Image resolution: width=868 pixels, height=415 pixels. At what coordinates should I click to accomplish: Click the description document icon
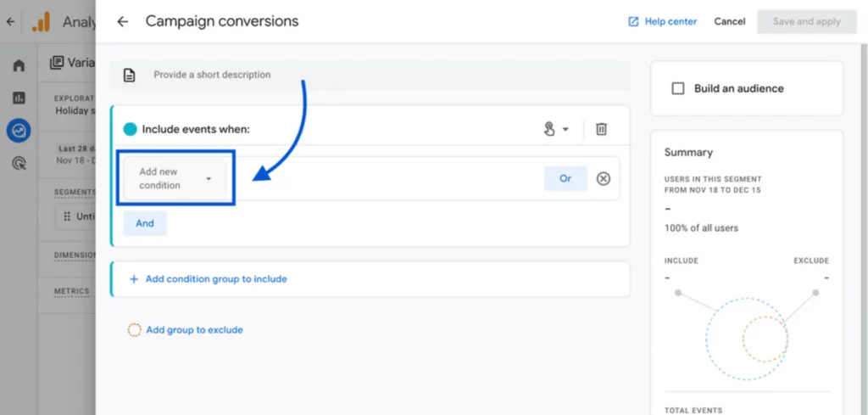[130, 75]
